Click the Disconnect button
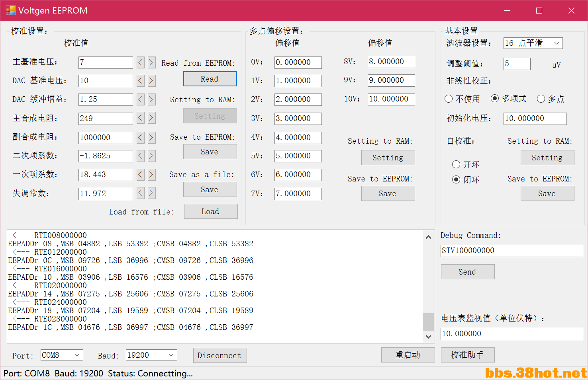 (220, 355)
